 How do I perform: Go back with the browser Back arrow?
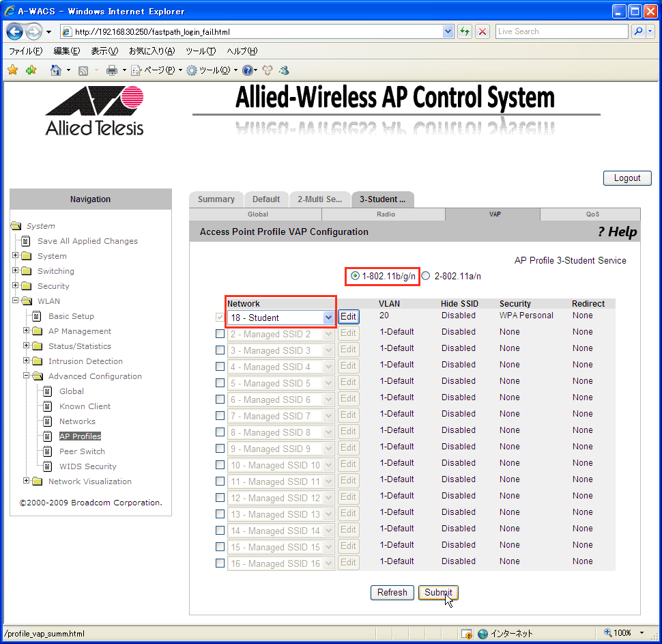tap(15, 31)
